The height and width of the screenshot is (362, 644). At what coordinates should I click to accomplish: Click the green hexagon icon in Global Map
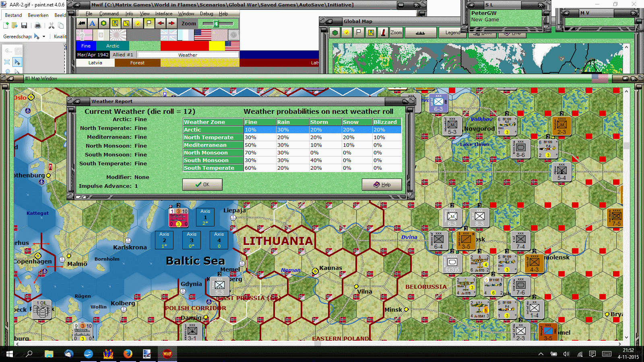[x=335, y=33]
